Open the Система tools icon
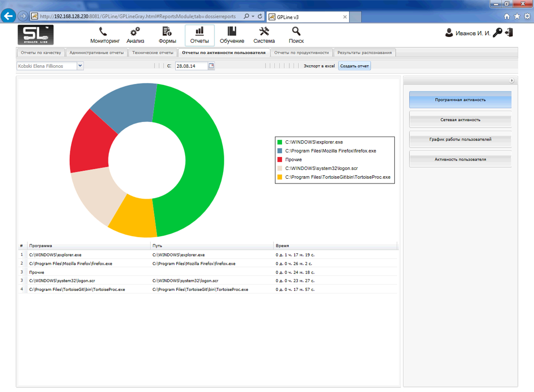 pyautogui.click(x=264, y=32)
